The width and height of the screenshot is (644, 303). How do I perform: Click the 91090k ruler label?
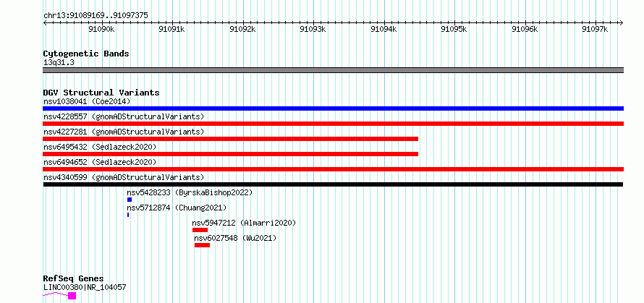click(101, 29)
